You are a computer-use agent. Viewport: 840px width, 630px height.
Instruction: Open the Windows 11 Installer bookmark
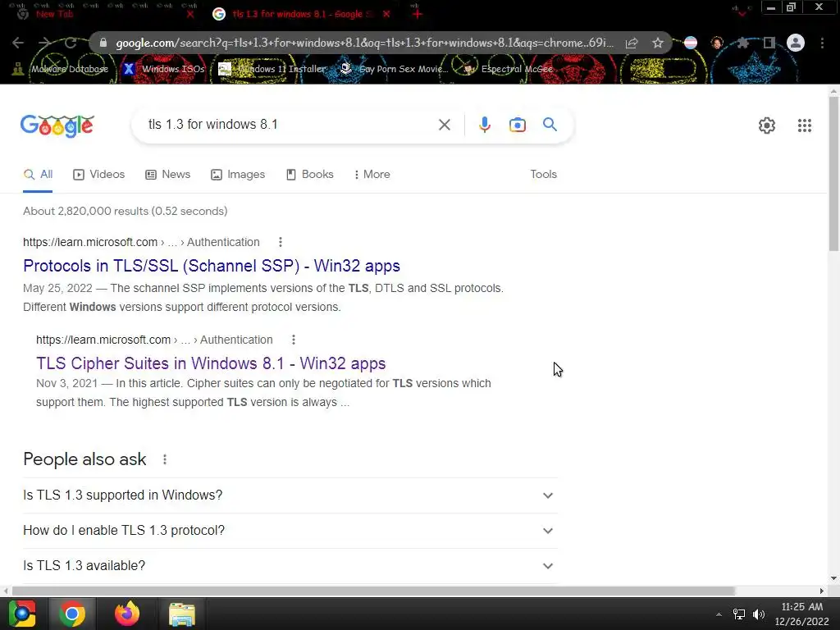pos(272,69)
